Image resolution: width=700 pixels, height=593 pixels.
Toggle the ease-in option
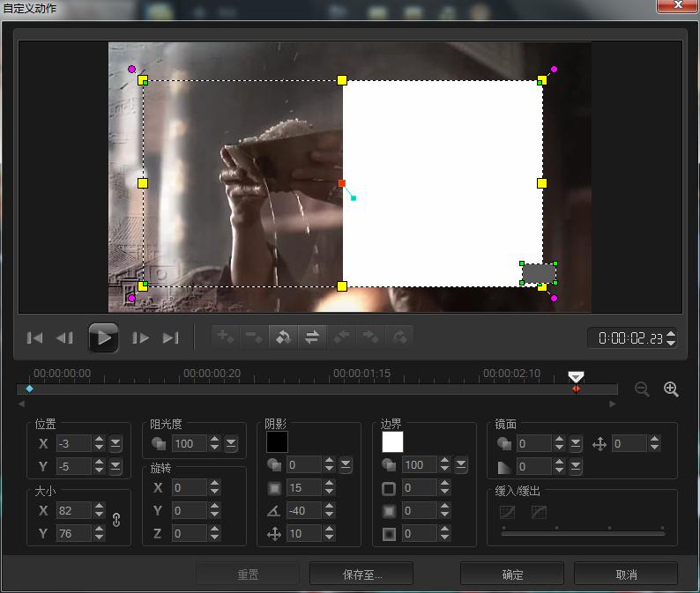click(507, 512)
